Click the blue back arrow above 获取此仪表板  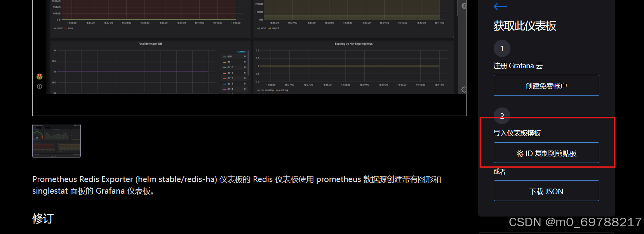point(500,6)
